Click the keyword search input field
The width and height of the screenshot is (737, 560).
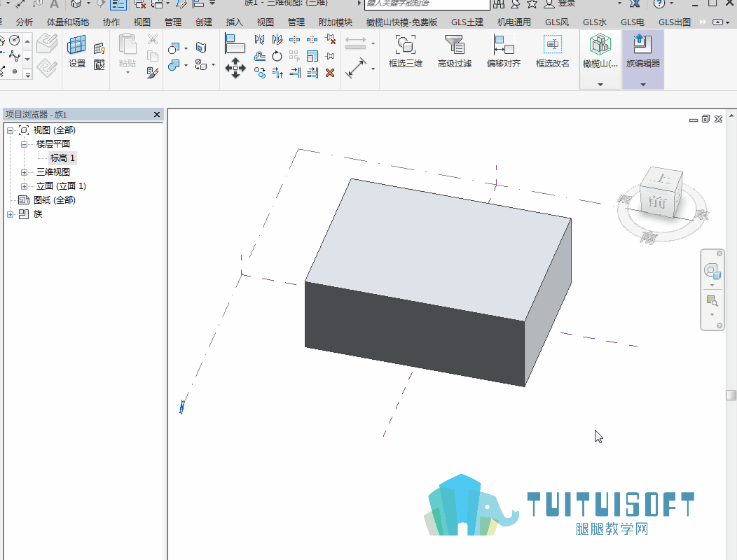pyautogui.click(x=427, y=4)
